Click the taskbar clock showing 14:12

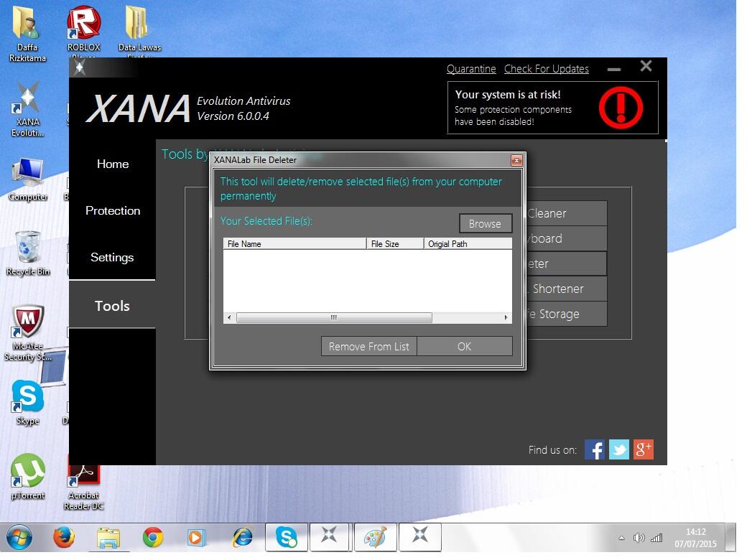coord(695,538)
